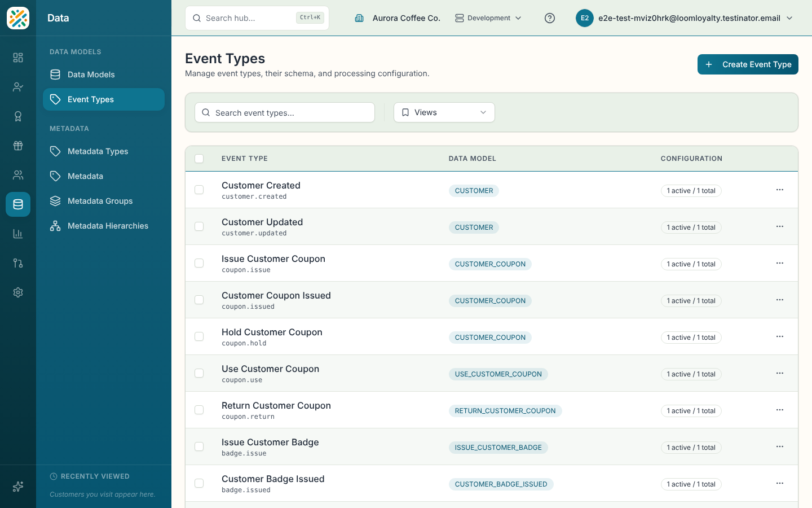Open Data Models in sidebar
812x508 pixels.
[104, 75]
